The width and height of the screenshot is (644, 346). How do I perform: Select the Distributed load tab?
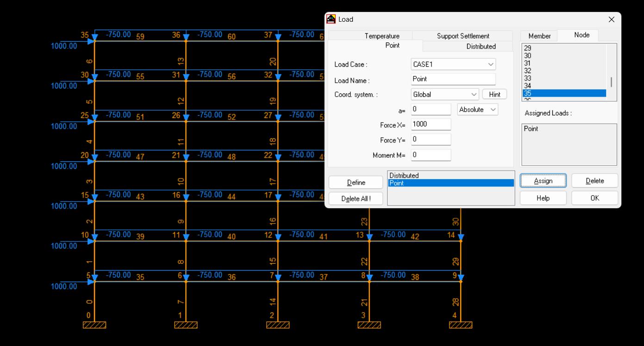(x=481, y=46)
